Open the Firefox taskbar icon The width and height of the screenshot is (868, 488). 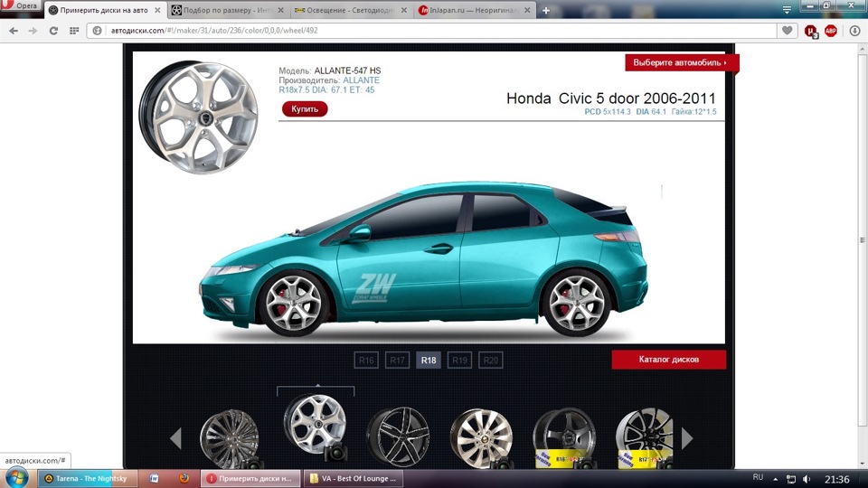(x=184, y=478)
